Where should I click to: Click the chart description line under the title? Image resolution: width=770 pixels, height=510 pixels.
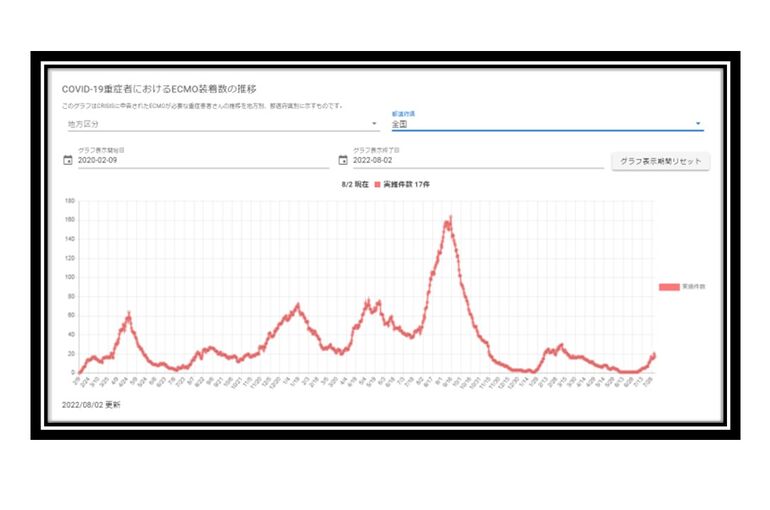click(202, 106)
